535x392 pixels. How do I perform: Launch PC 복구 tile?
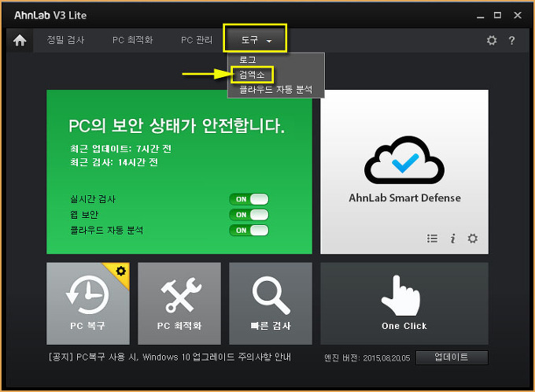click(x=88, y=304)
